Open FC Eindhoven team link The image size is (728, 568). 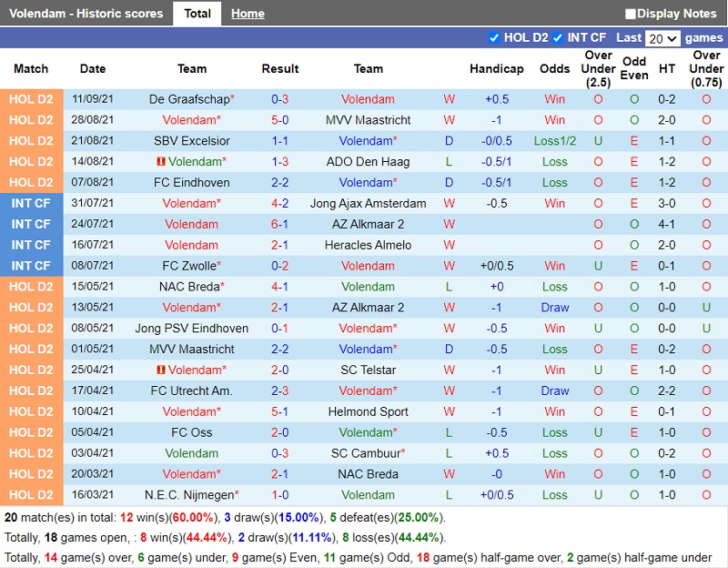[x=192, y=183]
